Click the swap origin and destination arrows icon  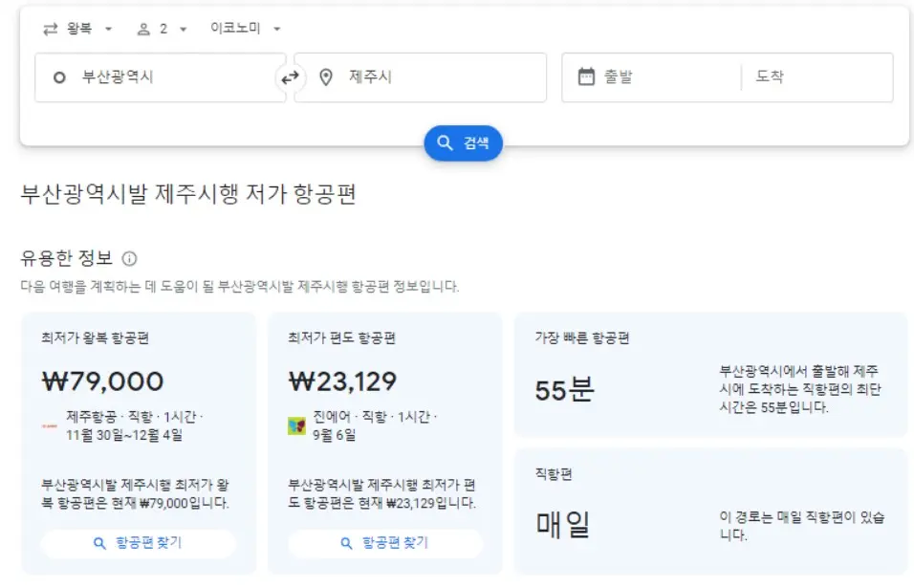[x=288, y=77]
